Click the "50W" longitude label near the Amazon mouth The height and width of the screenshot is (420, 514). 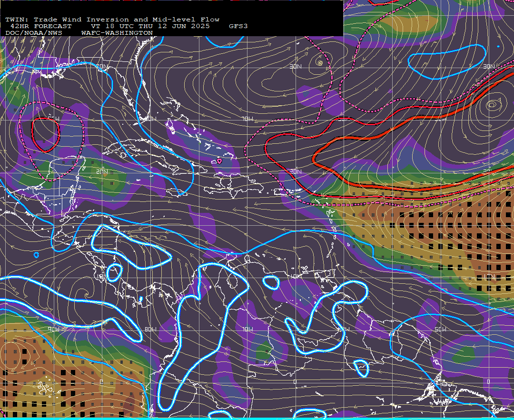coord(440,329)
